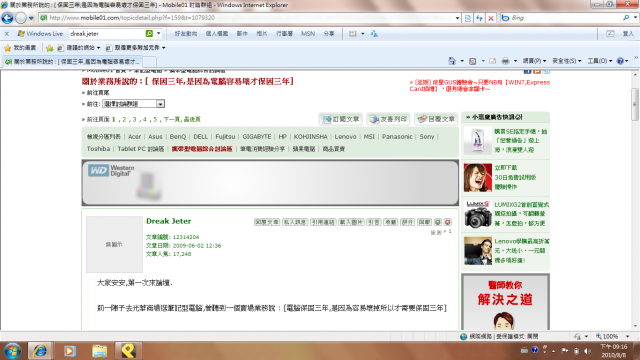Open the Windows Live search box dropdown
The width and height of the screenshot is (640, 360).
pyautogui.click(x=158, y=33)
